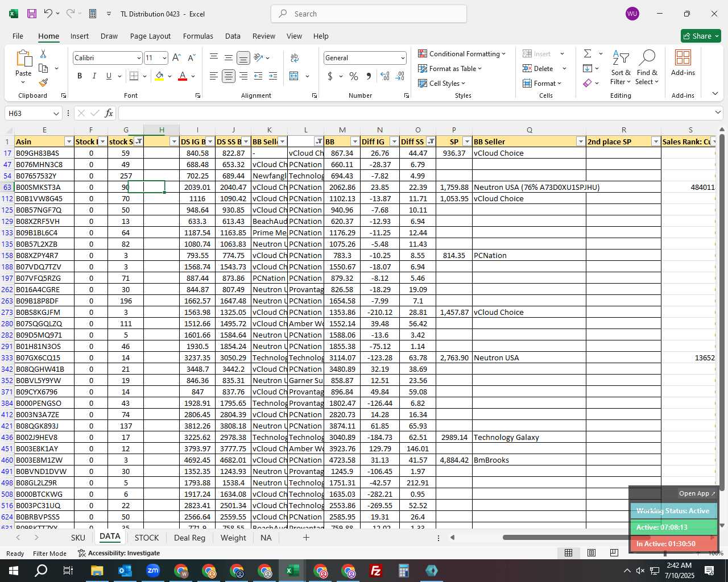
Task: Open Find & Select magnifier
Action: (647, 68)
